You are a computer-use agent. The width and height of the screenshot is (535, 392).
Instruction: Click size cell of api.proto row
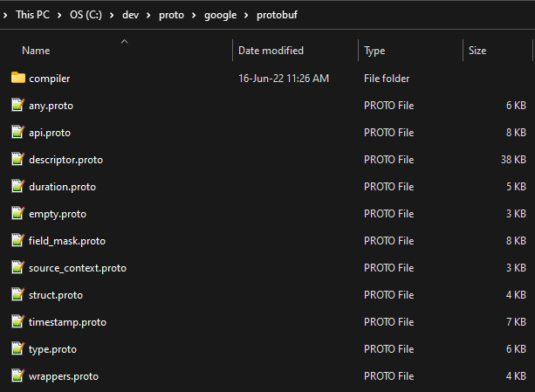pos(516,133)
